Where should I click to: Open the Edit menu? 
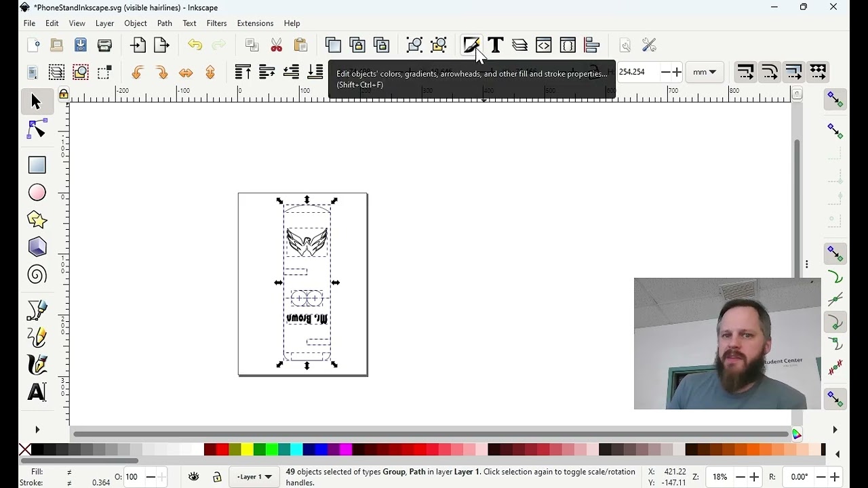coord(52,23)
